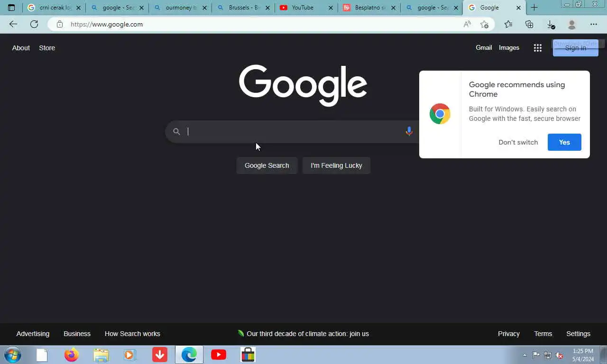Reload the current page
The image size is (607, 364).
pyautogui.click(x=34, y=24)
